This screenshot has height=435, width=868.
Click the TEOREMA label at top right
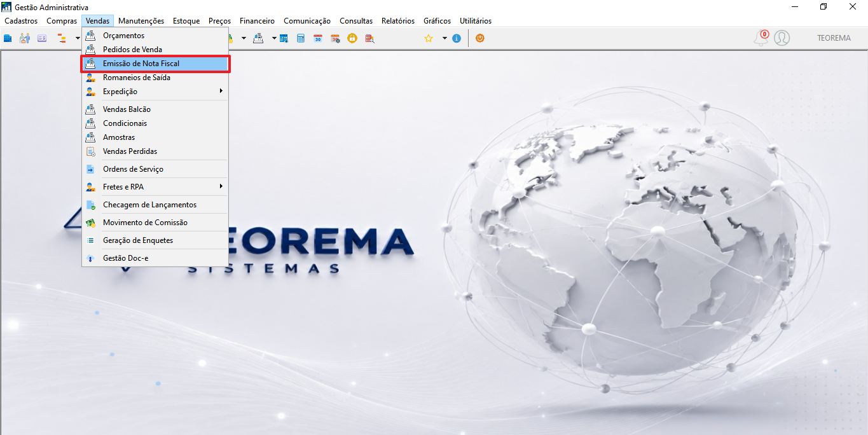(834, 38)
